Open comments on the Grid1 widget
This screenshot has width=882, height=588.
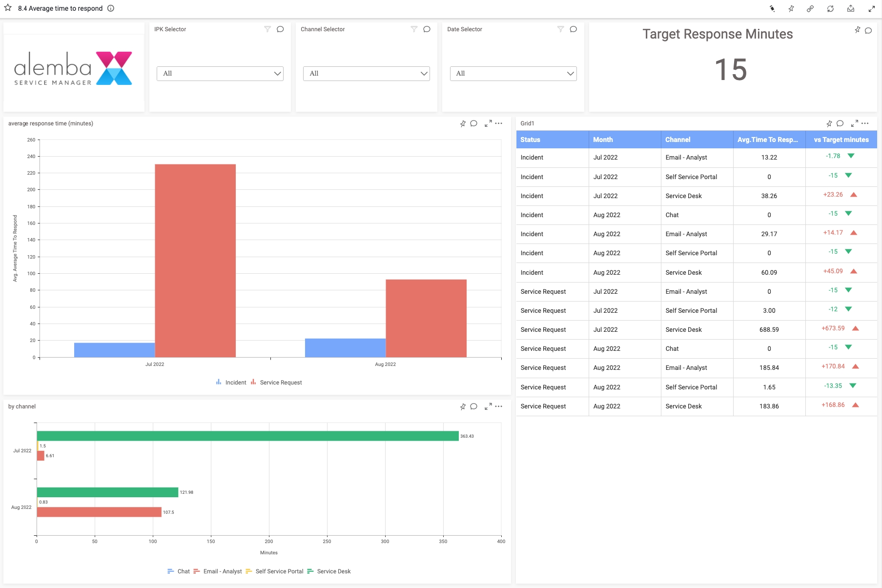tap(840, 123)
